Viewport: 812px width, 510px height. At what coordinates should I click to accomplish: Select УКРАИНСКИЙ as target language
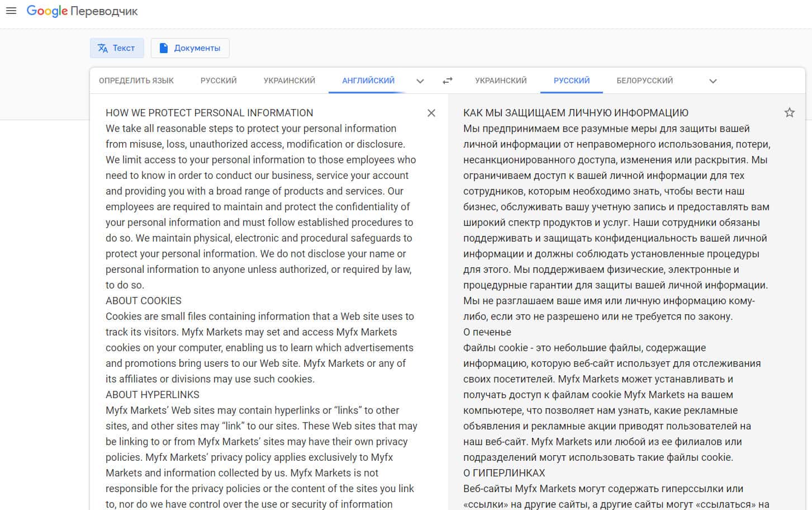501,81
